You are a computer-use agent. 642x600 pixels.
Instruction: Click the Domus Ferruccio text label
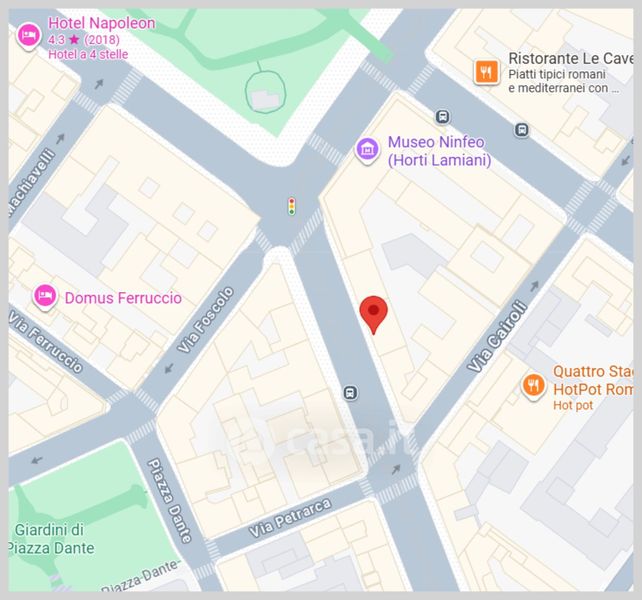point(123,298)
